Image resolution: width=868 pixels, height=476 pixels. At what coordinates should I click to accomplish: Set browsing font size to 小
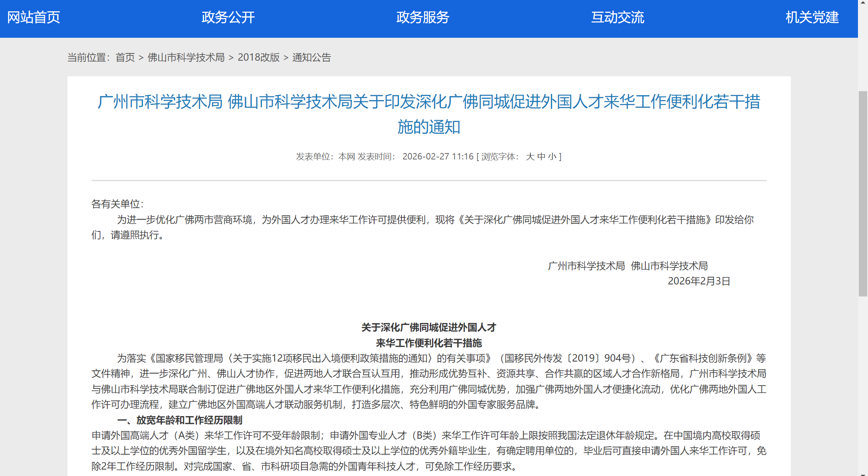[552, 157]
